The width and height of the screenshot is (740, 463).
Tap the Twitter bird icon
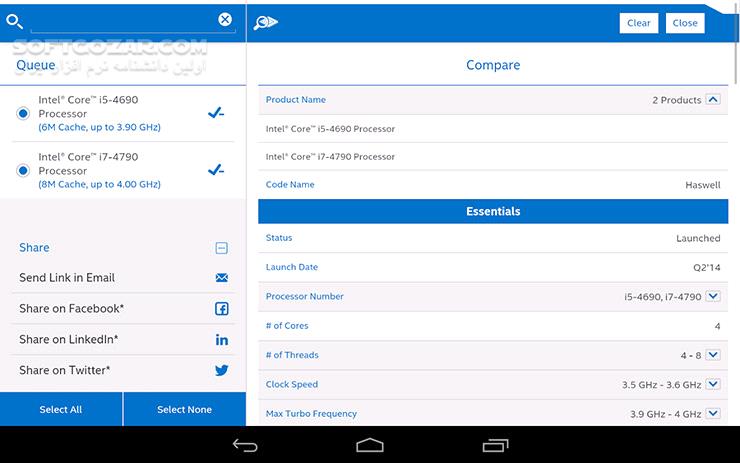click(x=222, y=370)
